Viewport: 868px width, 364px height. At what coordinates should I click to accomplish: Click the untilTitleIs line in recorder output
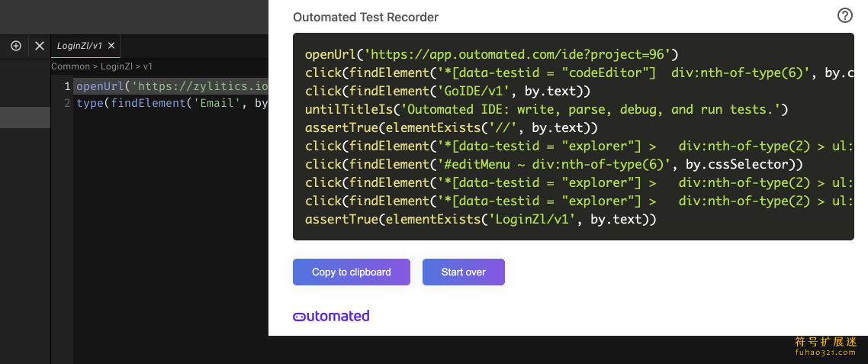[545, 109]
